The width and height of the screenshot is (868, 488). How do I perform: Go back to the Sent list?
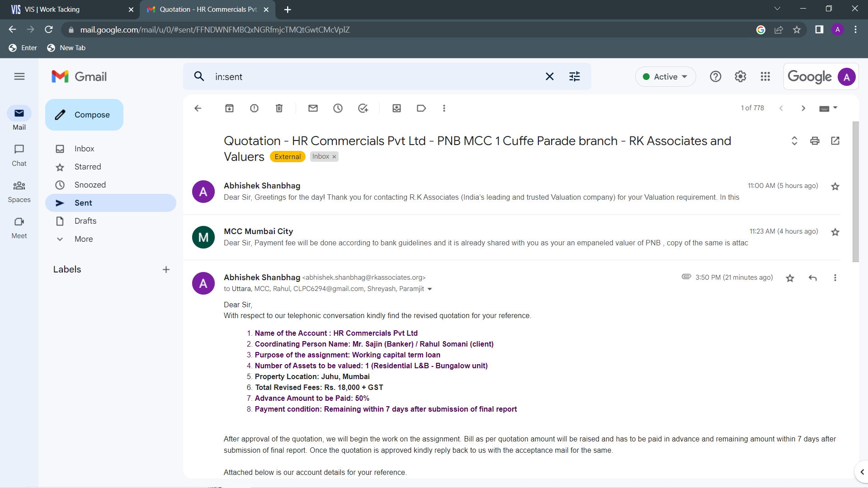(x=198, y=108)
